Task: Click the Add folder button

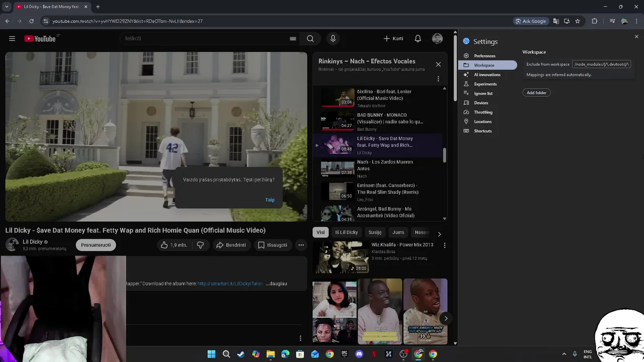Action: click(x=536, y=93)
